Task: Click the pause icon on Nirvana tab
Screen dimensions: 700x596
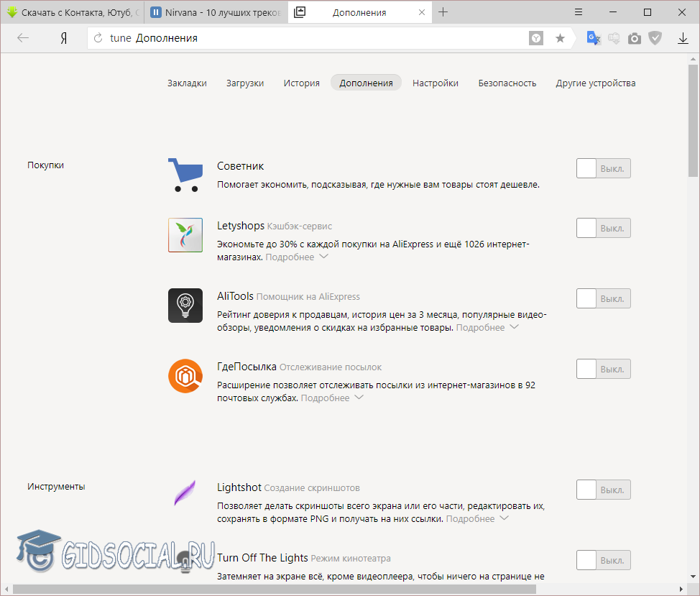Action: [x=156, y=12]
